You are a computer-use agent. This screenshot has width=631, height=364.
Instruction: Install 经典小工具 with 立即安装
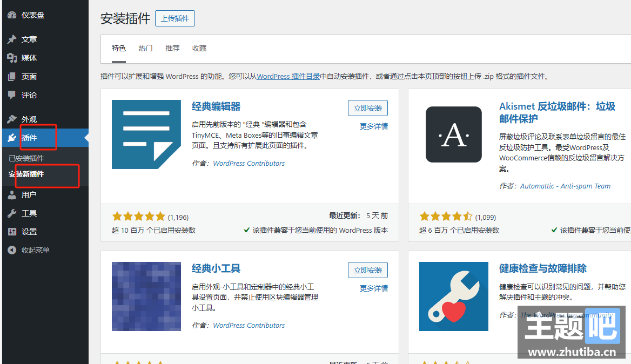pyautogui.click(x=368, y=270)
